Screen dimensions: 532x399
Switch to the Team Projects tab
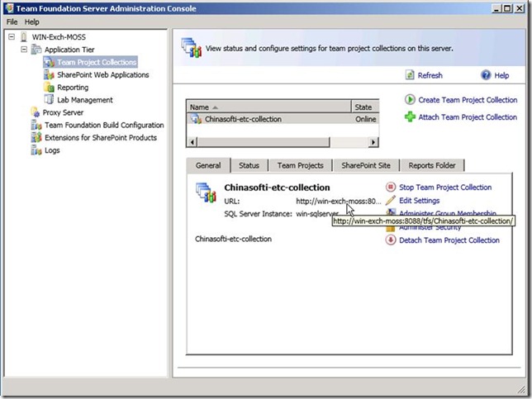point(300,165)
